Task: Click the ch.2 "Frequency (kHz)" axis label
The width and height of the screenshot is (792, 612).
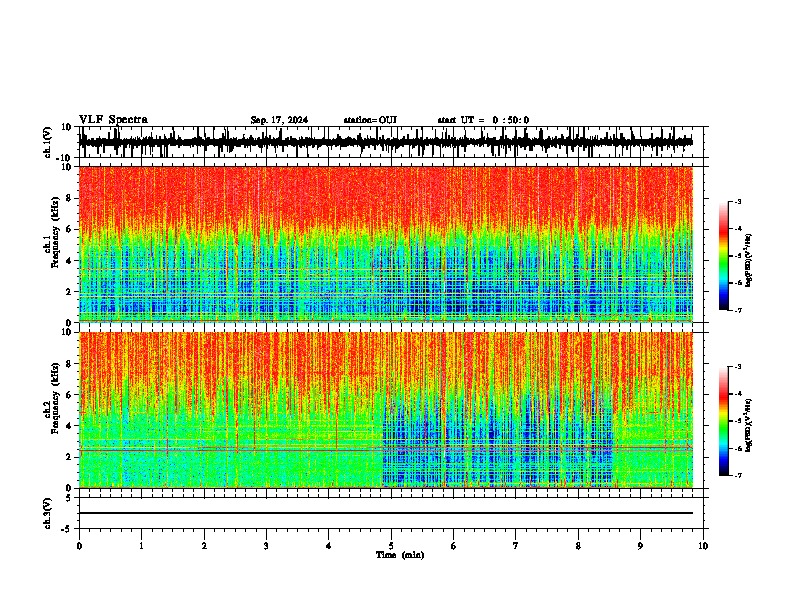Action: pyautogui.click(x=55, y=398)
